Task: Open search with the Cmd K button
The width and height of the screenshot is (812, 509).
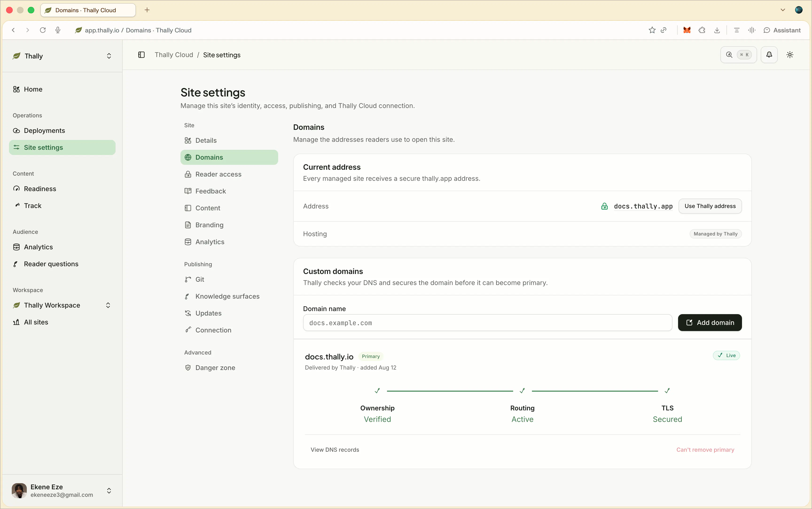Action: tap(738, 55)
